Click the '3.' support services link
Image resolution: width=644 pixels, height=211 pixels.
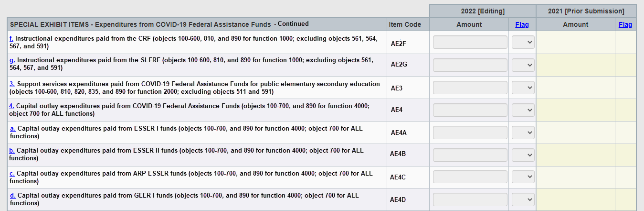point(12,84)
